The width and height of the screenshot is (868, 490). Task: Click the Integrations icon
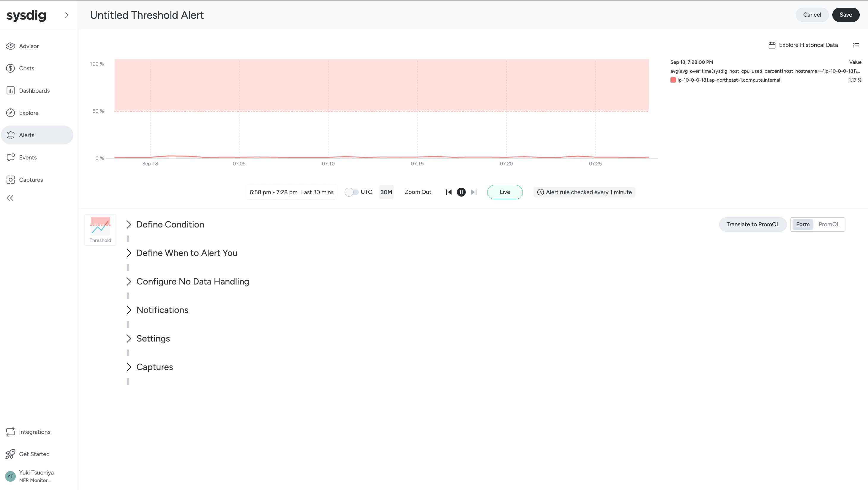10,432
